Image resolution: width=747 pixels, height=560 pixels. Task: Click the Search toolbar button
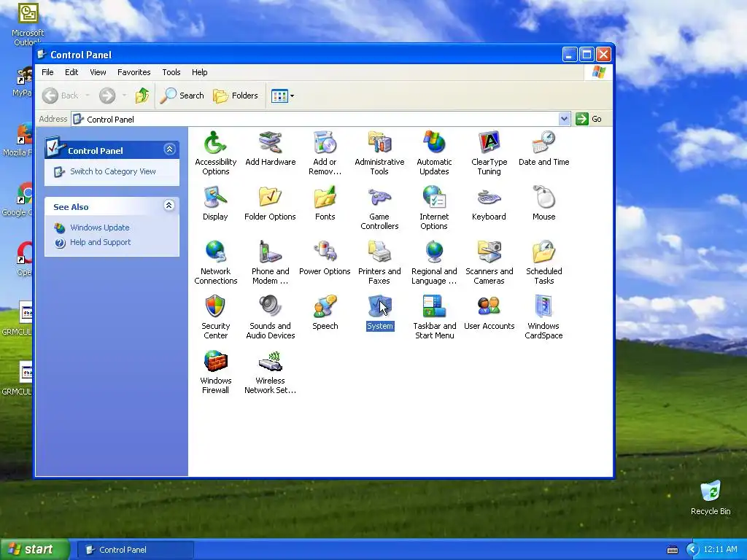[182, 96]
